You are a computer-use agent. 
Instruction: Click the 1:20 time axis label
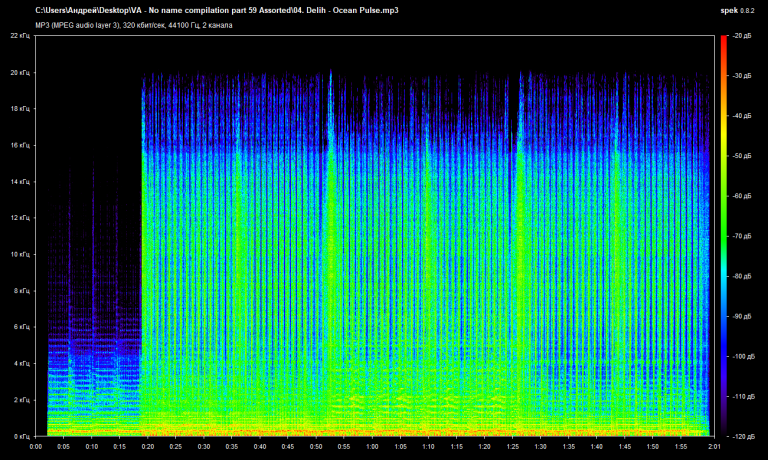click(484, 447)
